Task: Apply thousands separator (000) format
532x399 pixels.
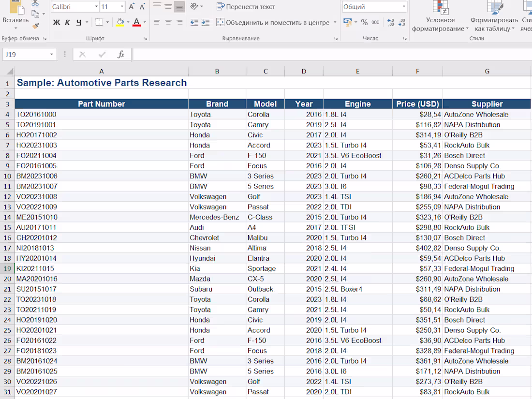Action: coord(375,22)
